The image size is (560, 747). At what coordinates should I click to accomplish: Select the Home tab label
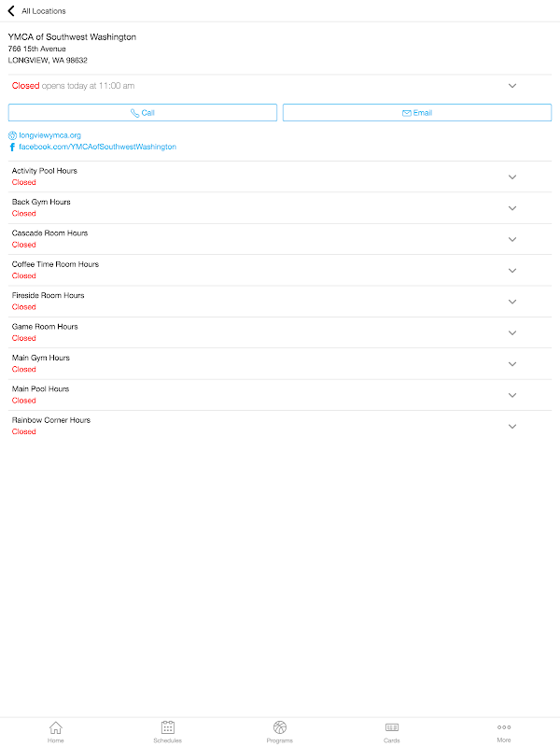pyautogui.click(x=56, y=740)
